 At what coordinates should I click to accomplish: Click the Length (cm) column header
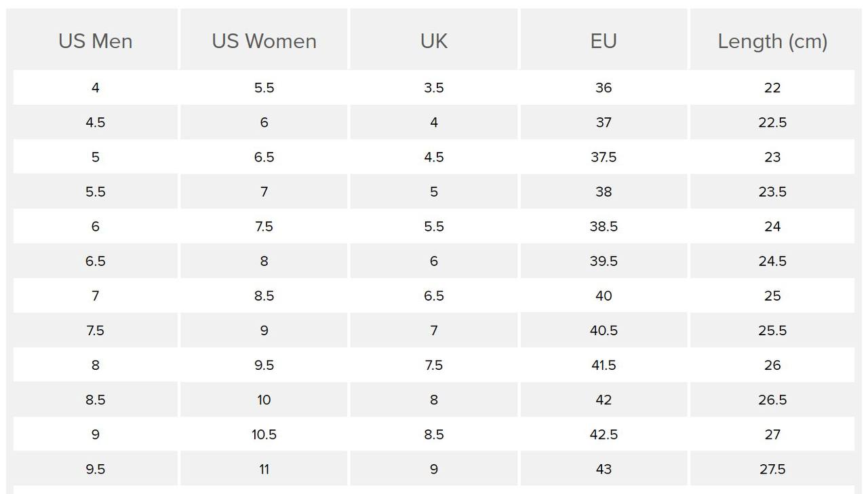pos(772,41)
